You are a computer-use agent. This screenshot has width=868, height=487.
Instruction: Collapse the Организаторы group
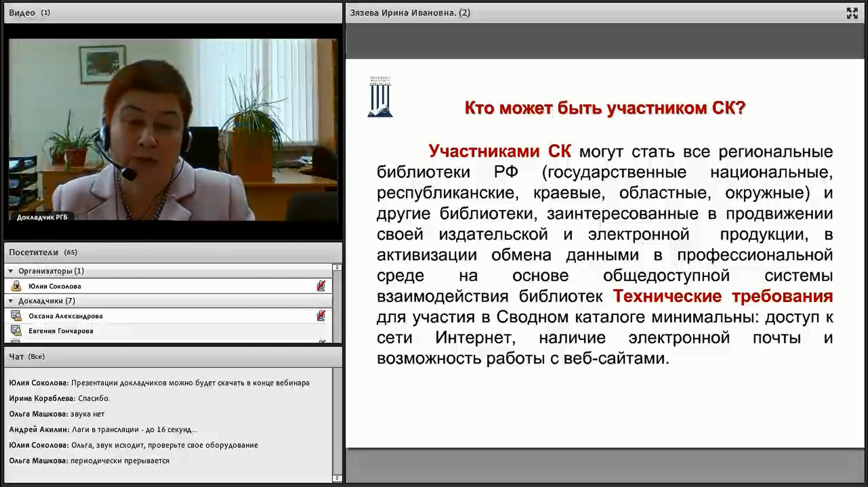11,271
